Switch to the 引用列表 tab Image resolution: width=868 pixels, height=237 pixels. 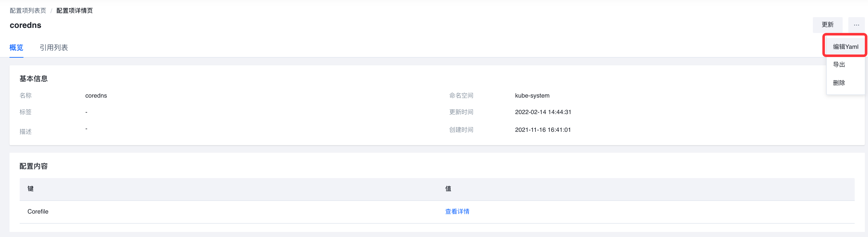click(x=54, y=48)
